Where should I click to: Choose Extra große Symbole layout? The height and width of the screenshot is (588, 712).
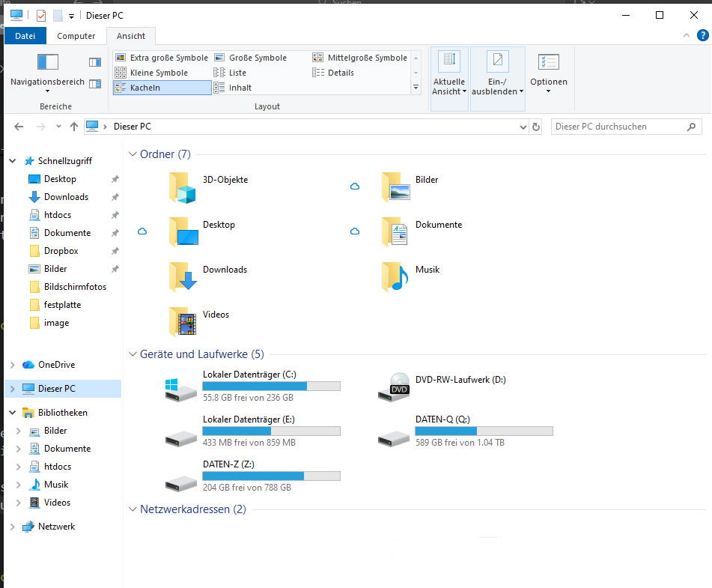click(162, 58)
